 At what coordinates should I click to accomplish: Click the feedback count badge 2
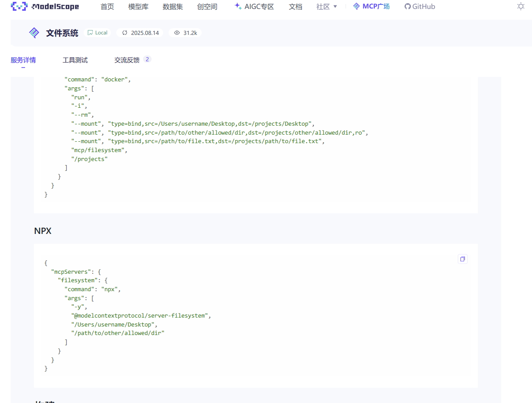[147, 59]
